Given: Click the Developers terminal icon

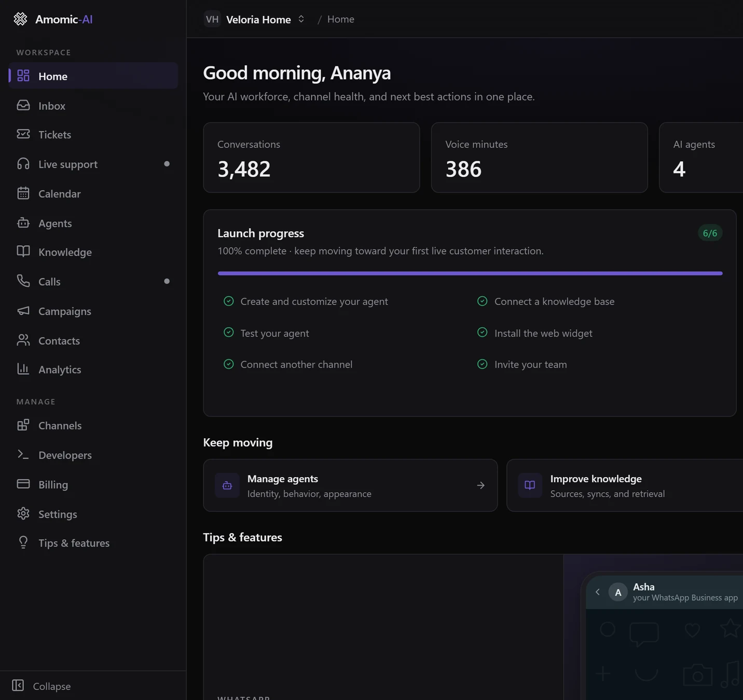Looking at the screenshot, I should pyautogui.click(x=23, y=455).
